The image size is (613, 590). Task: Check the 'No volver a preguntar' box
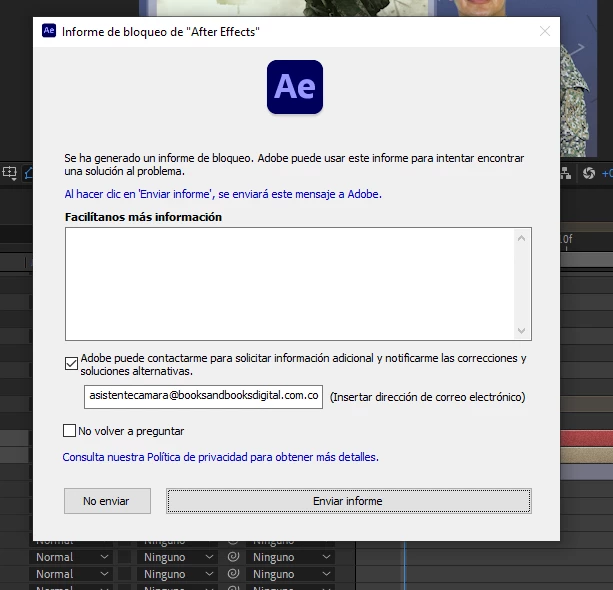(x=69, y=430)
